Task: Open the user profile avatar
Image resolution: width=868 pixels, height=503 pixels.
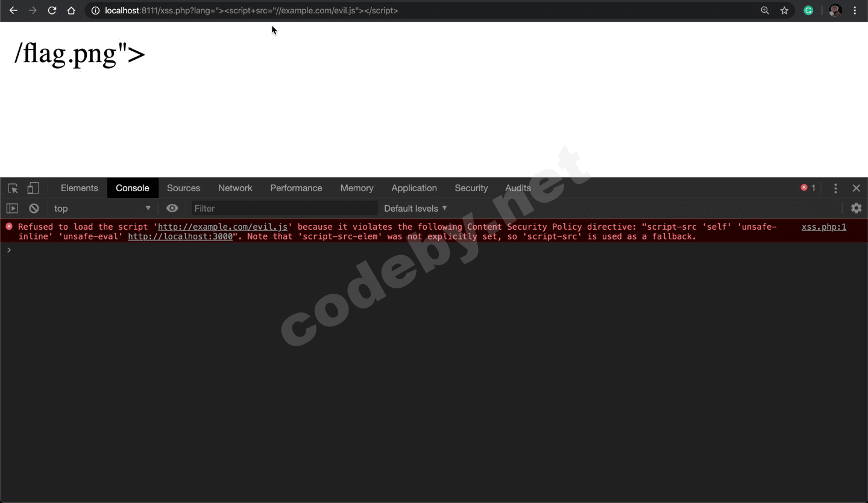Action: coord(835,10)
